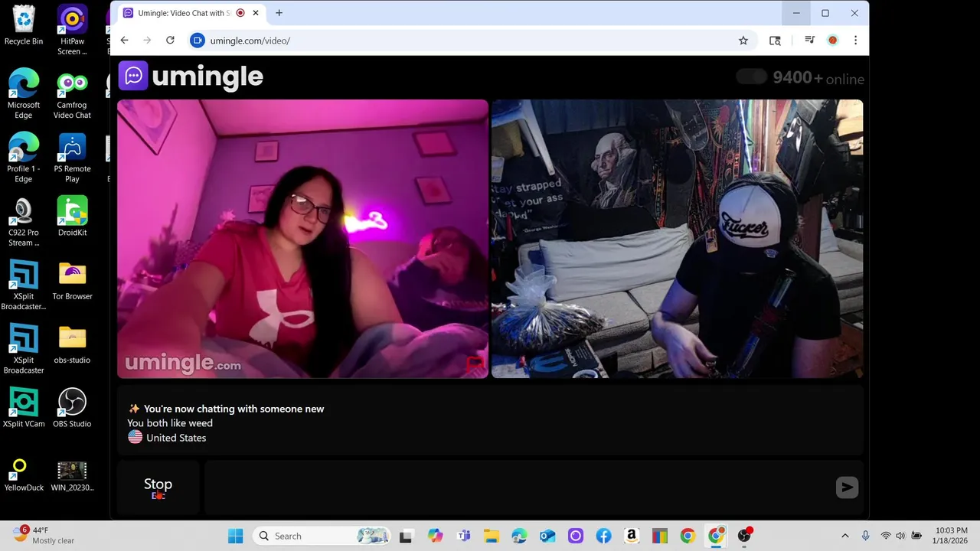Click the camera permission icon in address bar
Viewport: 980px width, 551px height.
(198, 41)
